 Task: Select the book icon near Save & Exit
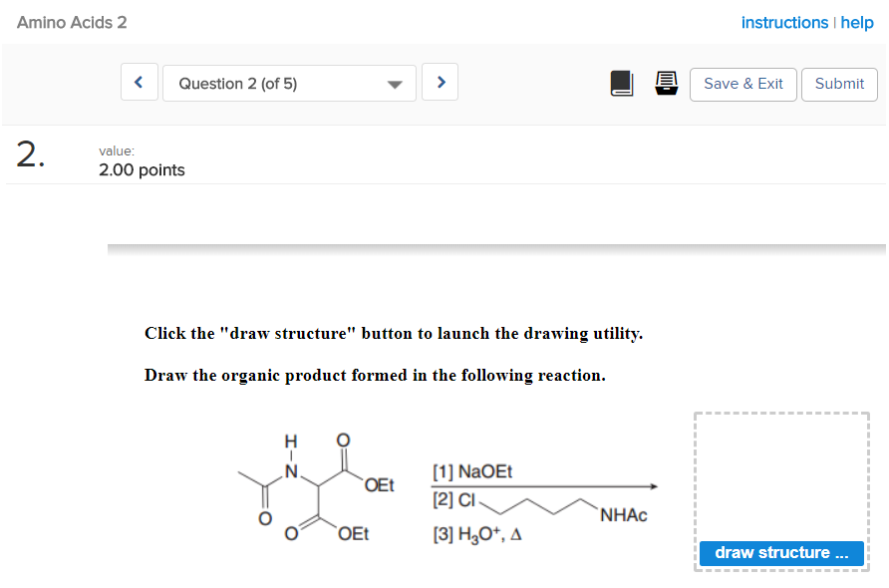pyautogui.click(x=622, y=84)
